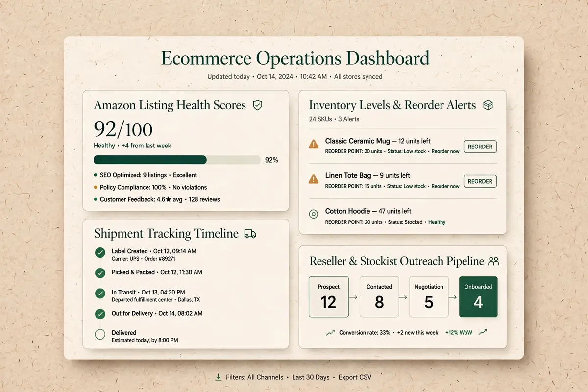Click the In Transit checkmark marker
This screenshot has width=588, height=392.
click(x=100, y=294)
